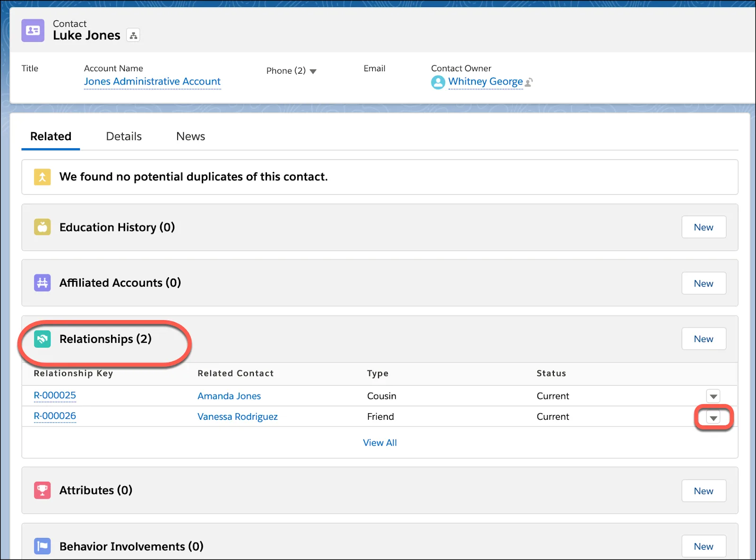Click New in Behavior Involvements section
Image resolution: width=756 pixels, height=560 pixels.
[704, 546]
